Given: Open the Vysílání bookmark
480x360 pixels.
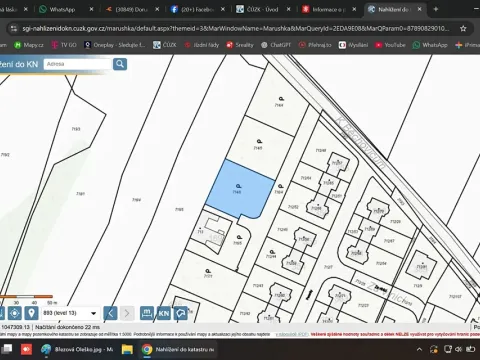Looking at the screenshot, I should [x=353, y=45].
